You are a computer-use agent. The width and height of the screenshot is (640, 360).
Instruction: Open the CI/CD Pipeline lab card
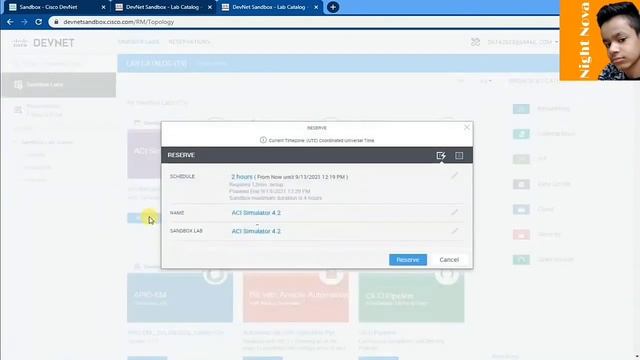point(411,298)
